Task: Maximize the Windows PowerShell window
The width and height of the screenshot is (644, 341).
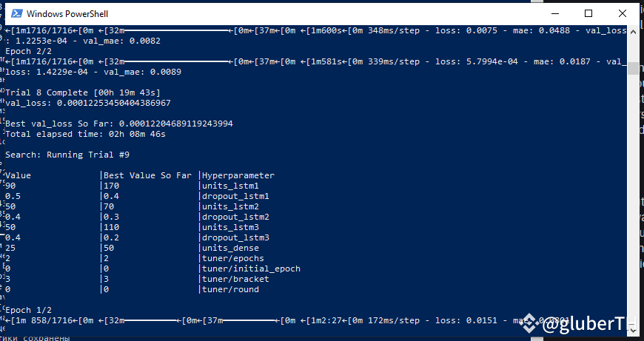Action: click(588, 13)
